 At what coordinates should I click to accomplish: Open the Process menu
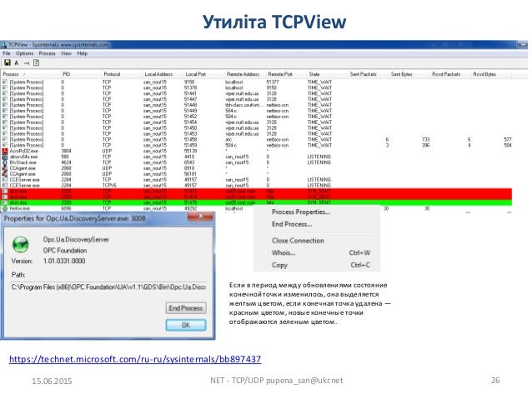(x=47, y=53)
